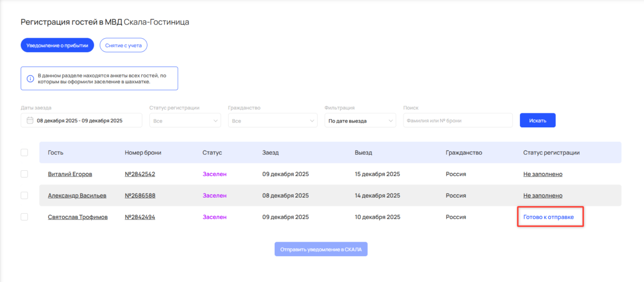
Task: Click the Готово к отправке status link
Action: coord(548,217)
